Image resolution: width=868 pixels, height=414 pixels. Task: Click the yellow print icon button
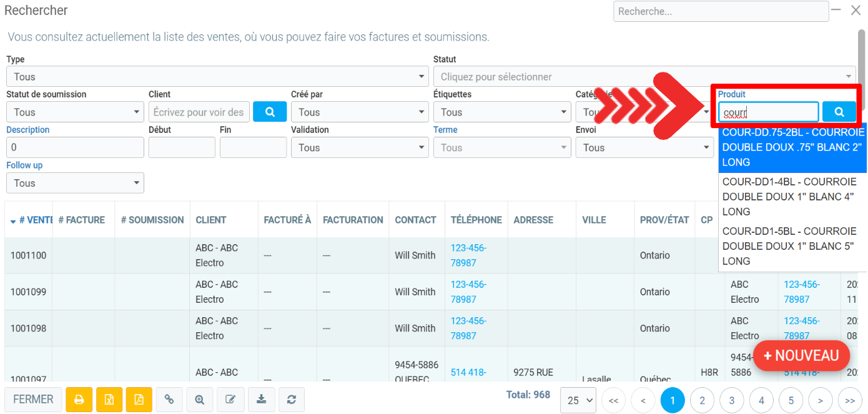(79, 400)
